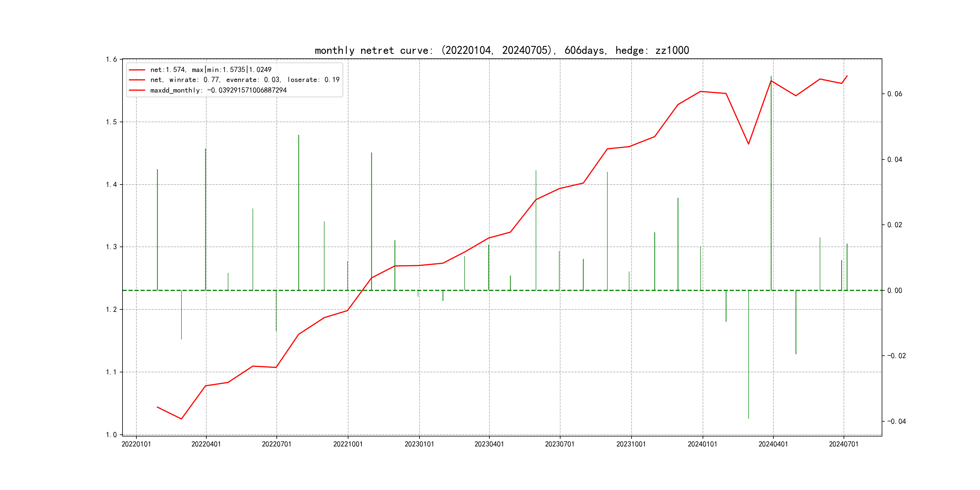Click the maxdd_monthly legend entry
The width and height of the screenshot is (980, 490).
tap(218, 90)
